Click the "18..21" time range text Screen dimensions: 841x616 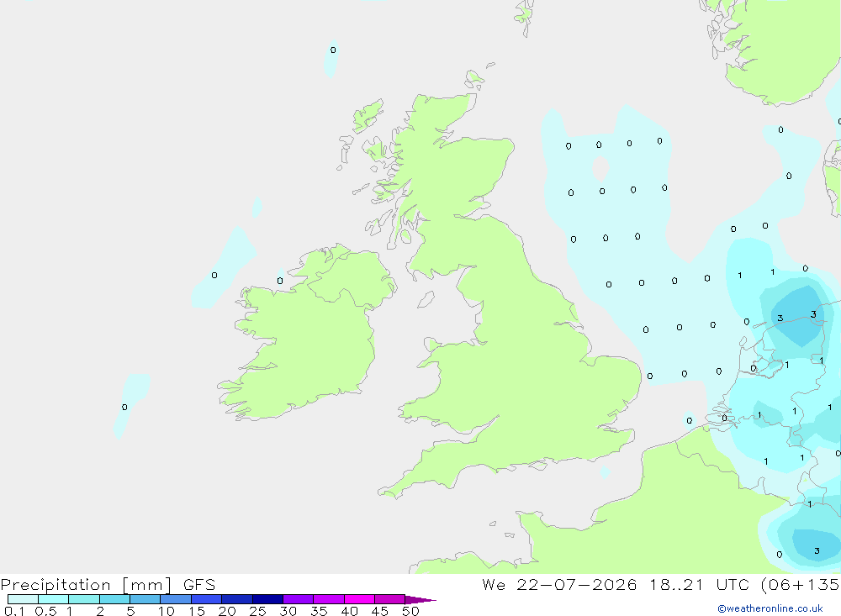pyautogui.click(x=676, y=585)
